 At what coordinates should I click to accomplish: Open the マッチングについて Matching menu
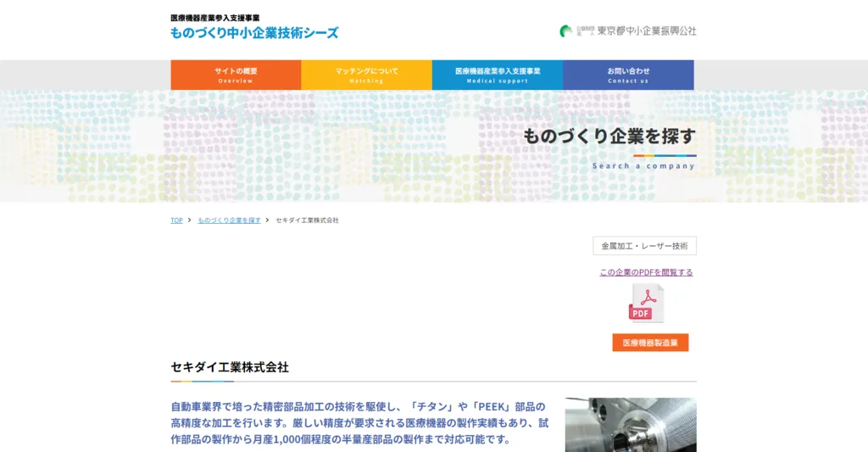pos(366,75)
